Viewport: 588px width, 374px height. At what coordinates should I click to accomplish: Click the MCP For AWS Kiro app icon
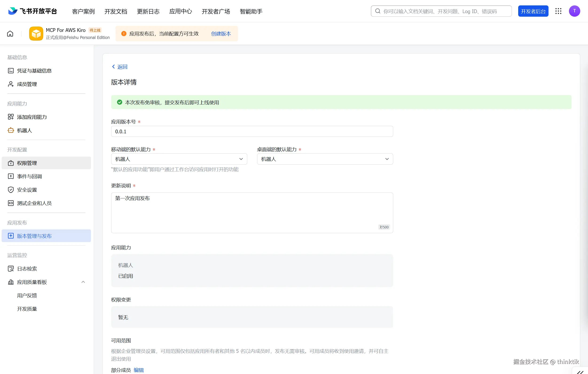click(36, 34)
